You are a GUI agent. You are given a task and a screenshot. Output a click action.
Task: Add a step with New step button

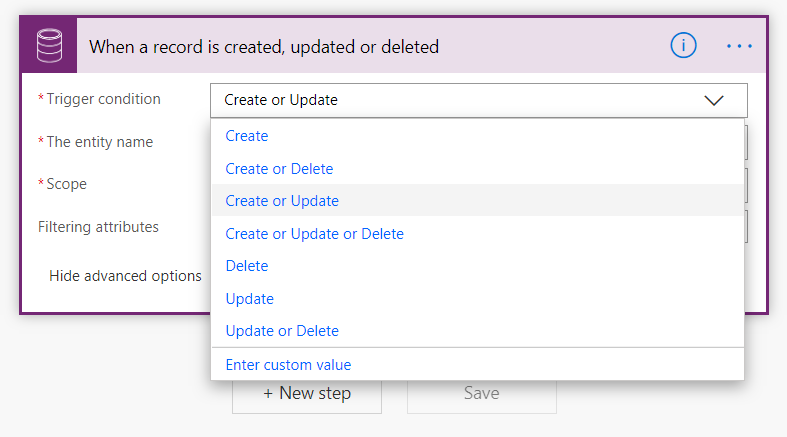click(x=307, y=394)
